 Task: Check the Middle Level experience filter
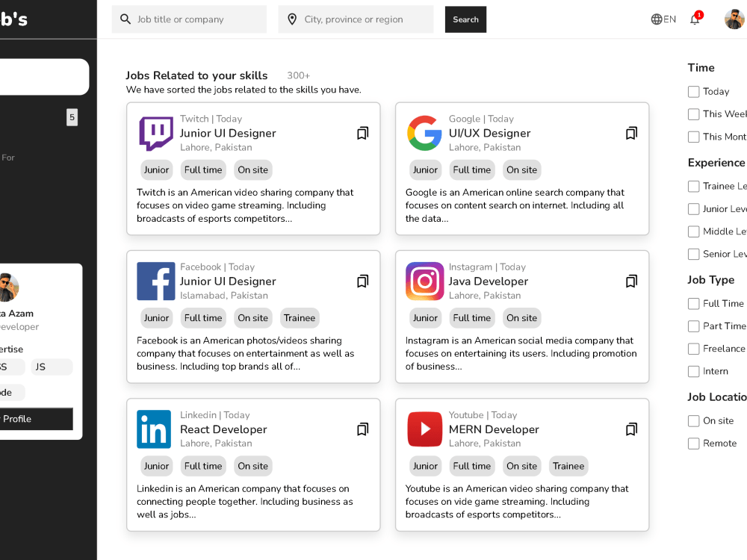(x=694, y=231)
